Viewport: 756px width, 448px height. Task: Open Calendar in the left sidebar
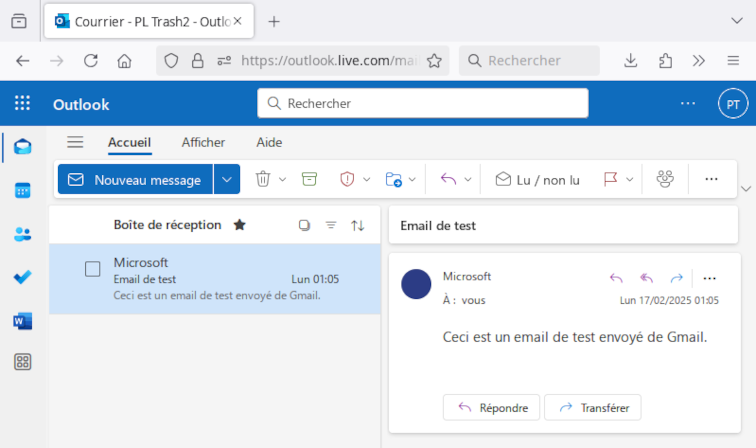[x=22, y=190]
